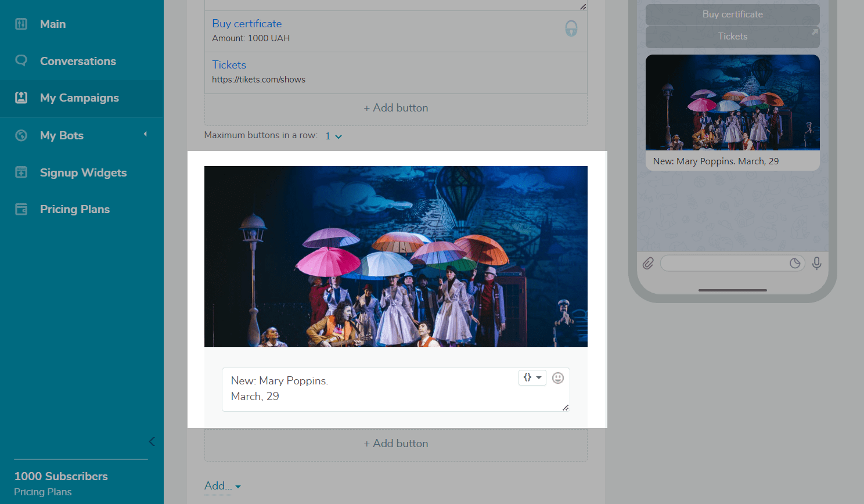The height and width of the screenshot is (504, 864).
Task: Open the variables insert dropdown in text box
Action: tap(532, 377)
